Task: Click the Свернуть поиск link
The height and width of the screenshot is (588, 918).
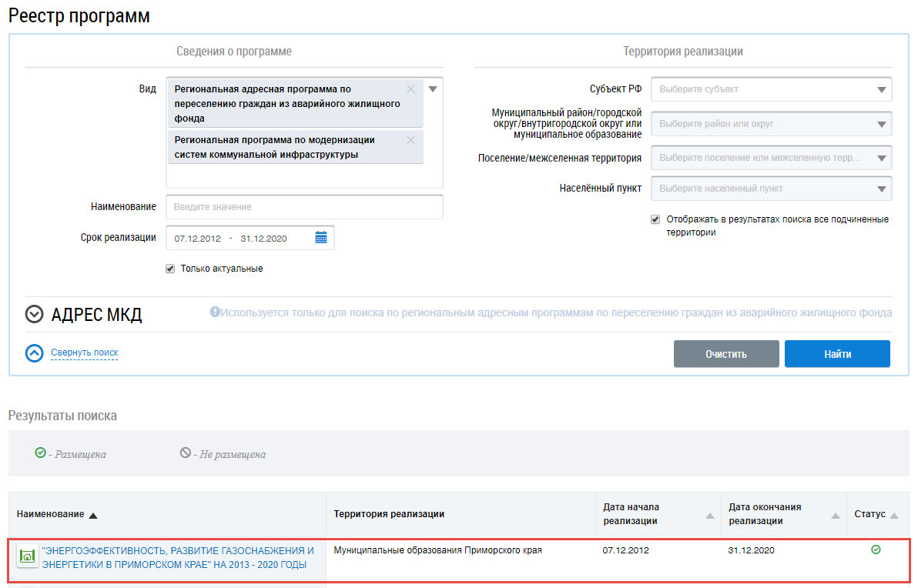Action: pyautogui.click(x=85, y=352)
